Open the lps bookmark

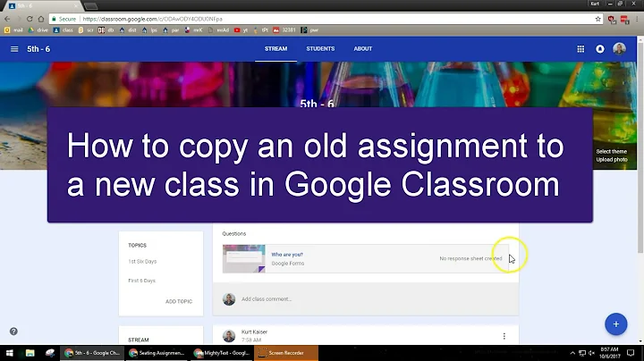pyautogui.click(x=149, y=30)
